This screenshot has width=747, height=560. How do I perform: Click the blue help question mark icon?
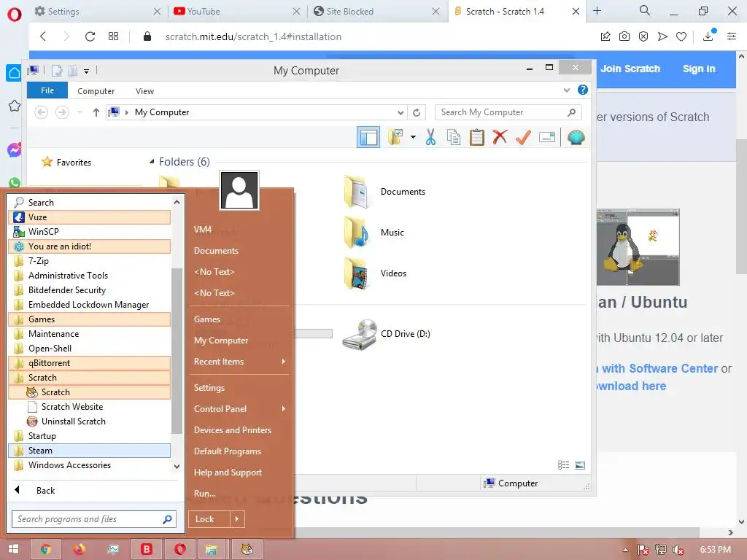[583, 90]
